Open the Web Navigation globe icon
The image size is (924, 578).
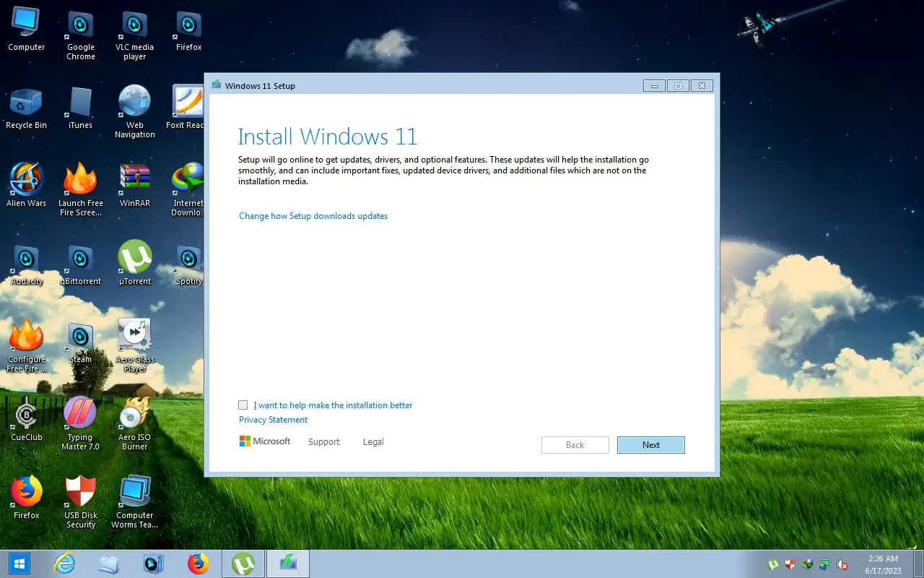coord(134,112)
